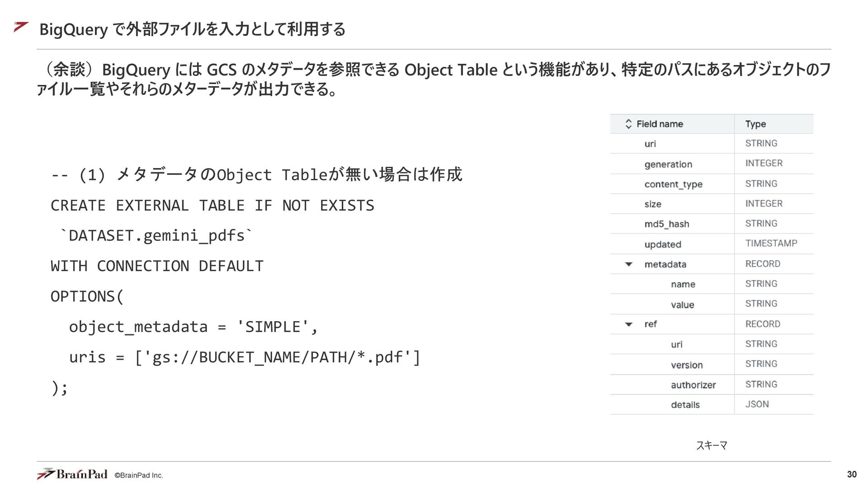Select the authorizer subfield row
The image size is (868, 488).
(712, 385)
